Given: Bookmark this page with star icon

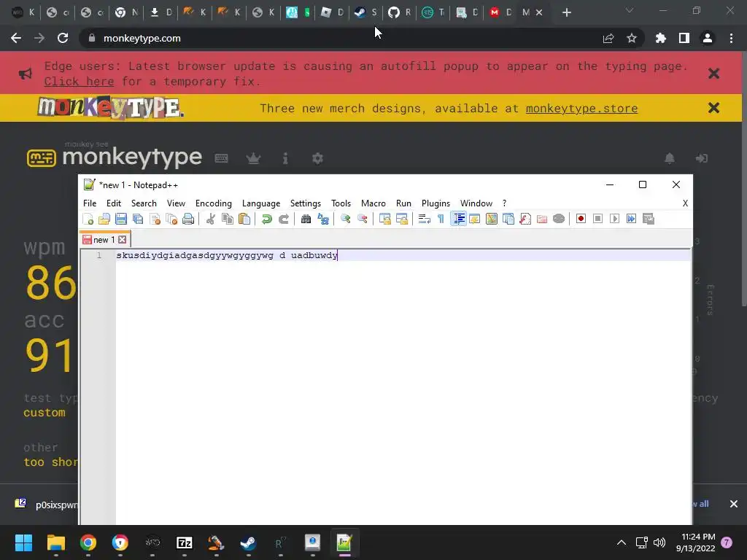Looking at the screenshot, I should click(x=632, y=38).
